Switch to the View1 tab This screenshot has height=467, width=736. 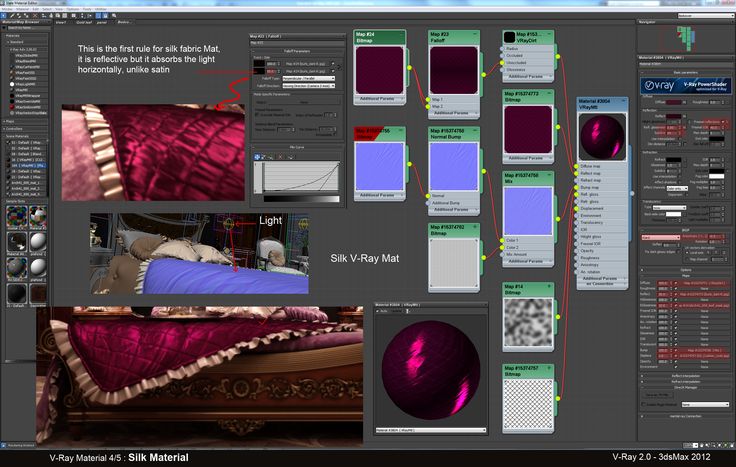[x=61, y=22]
